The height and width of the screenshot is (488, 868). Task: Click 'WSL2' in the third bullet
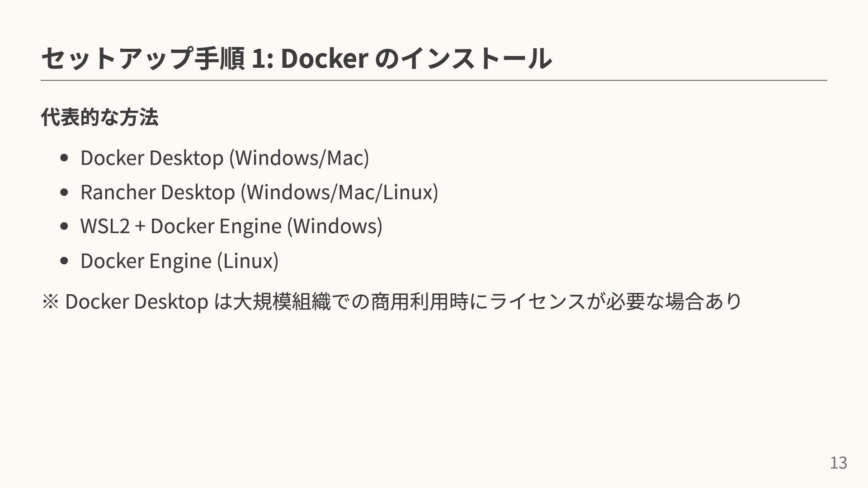[x=105, y=226]
